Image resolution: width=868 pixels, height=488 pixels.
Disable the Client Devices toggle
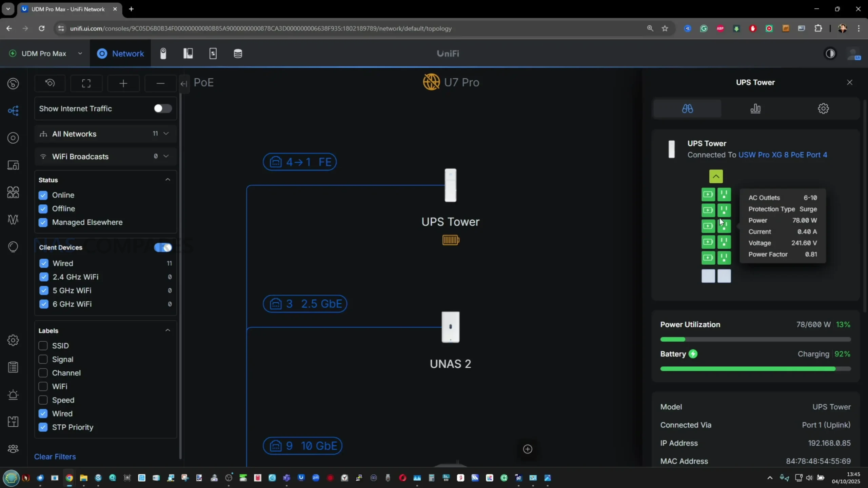[163, 247]
